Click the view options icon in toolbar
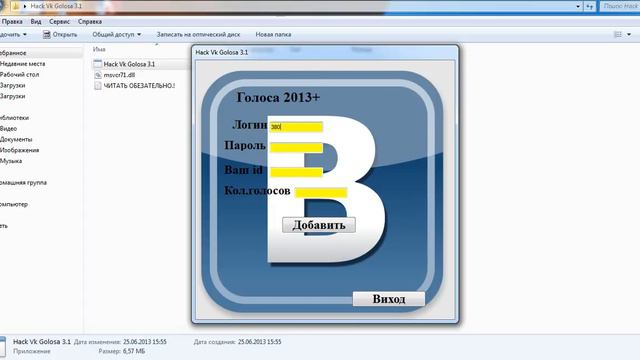 point(618,35)
